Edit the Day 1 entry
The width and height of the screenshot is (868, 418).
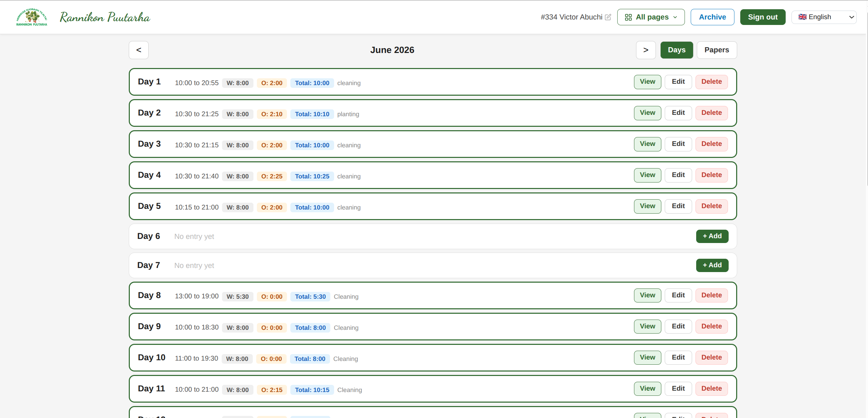point(678,82)
